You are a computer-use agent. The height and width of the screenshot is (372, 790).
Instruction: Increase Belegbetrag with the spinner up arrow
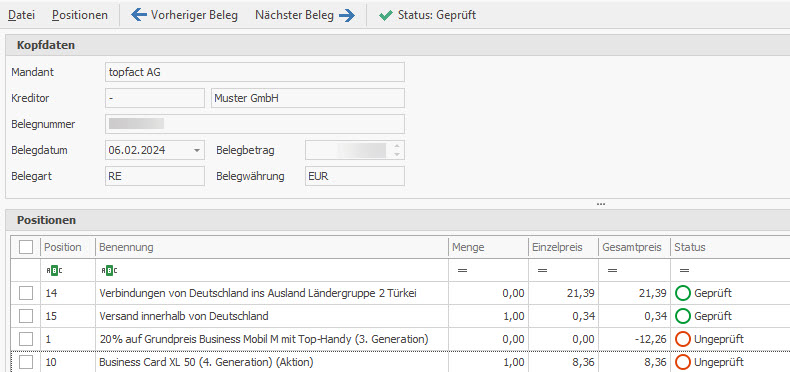pyautogui.click(x=397, y=146)
